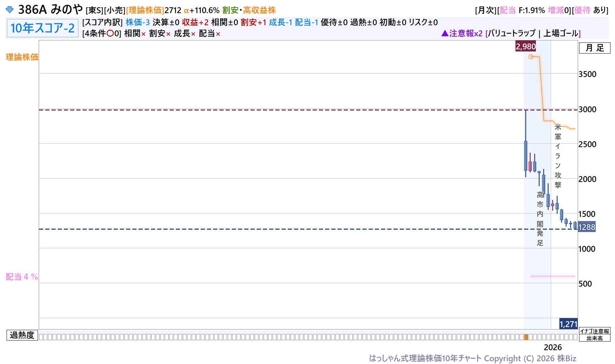Click the 3500 price axis label
This screenshot has height=364, width=615.
point(587,74)
